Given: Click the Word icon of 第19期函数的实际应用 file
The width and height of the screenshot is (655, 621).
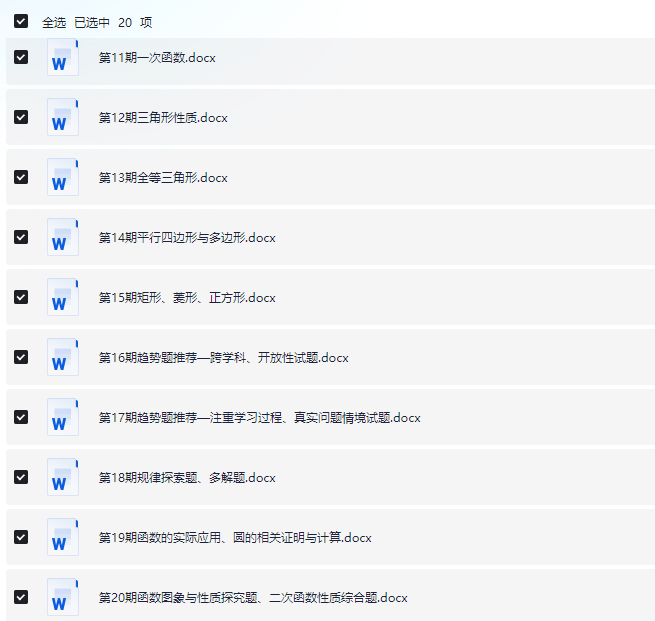Looking at the screenshot, I should [63, 537].
